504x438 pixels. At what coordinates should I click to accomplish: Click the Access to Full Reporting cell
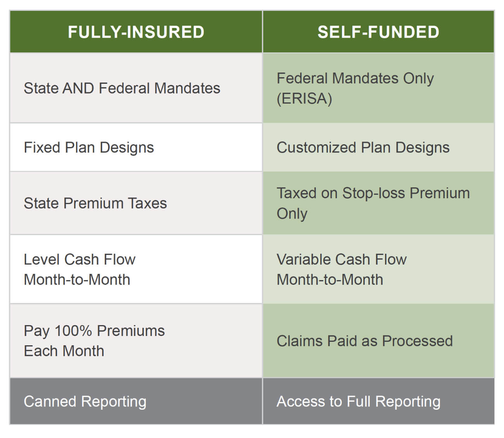[378, 401]
